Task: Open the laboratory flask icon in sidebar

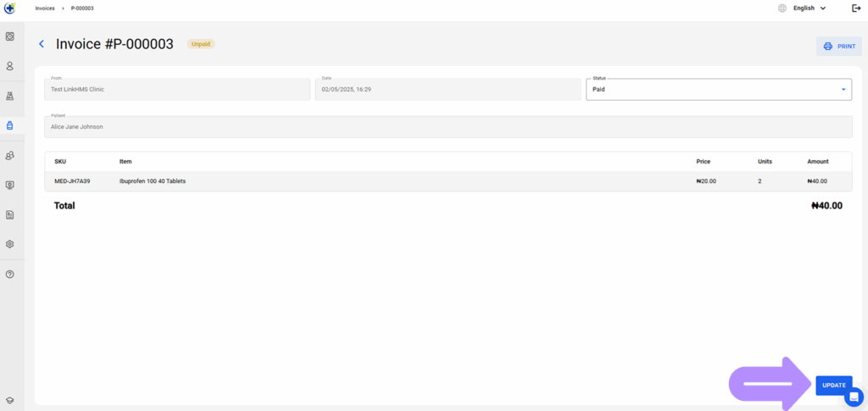Action: point(9,97)
